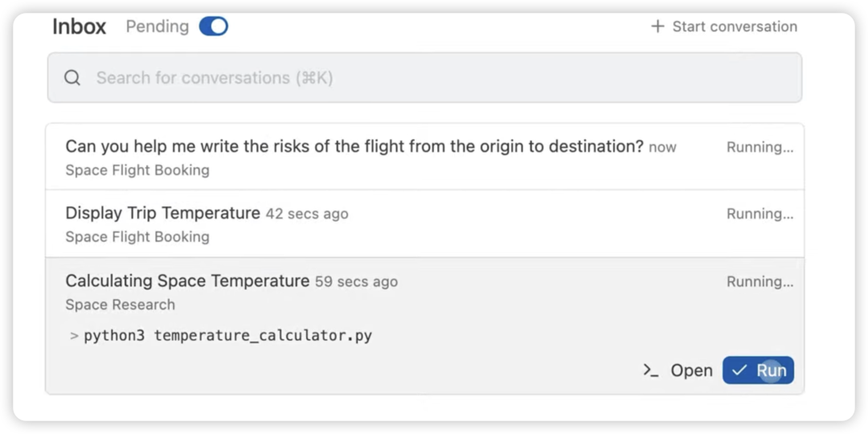Select the Calculating Space Temperature conversation title
Viewport: 868px width, 434px height.
pyautogui.click(x=187, y=280)
